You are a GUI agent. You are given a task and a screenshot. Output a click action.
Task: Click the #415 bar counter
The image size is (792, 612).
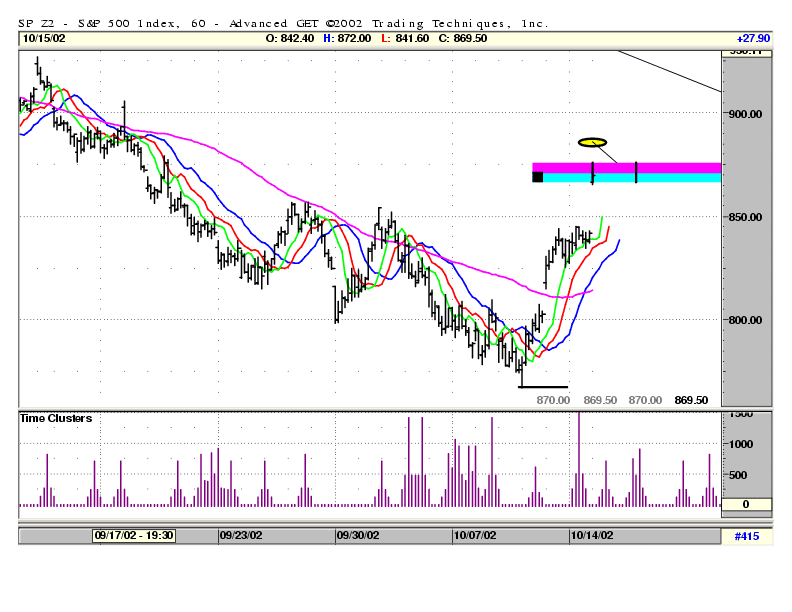pyautogui.click(x=747, y=536)
